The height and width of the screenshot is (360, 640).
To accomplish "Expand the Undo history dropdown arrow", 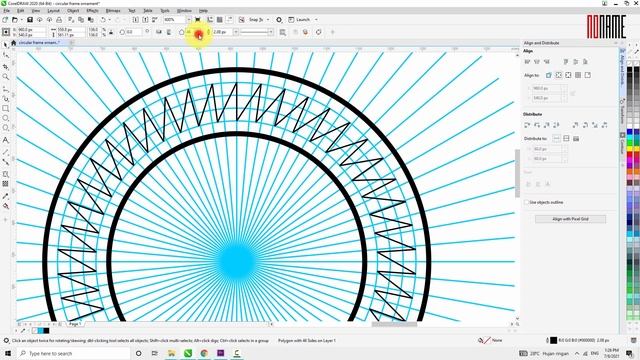I will [109, 20].
